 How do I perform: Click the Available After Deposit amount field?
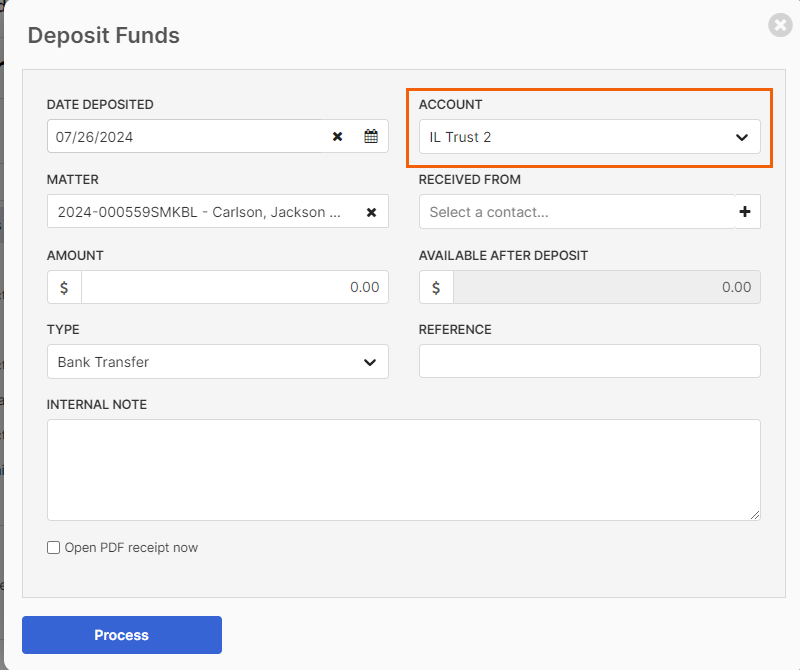607,287
